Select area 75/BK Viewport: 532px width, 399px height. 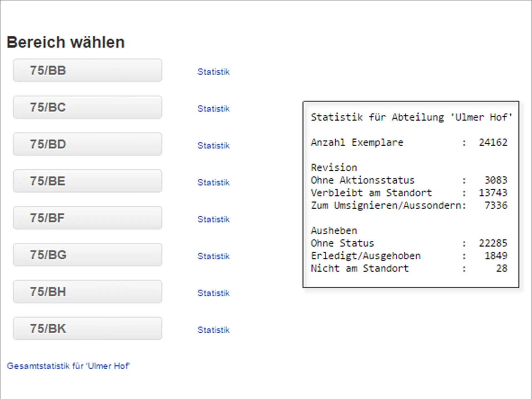88,328
